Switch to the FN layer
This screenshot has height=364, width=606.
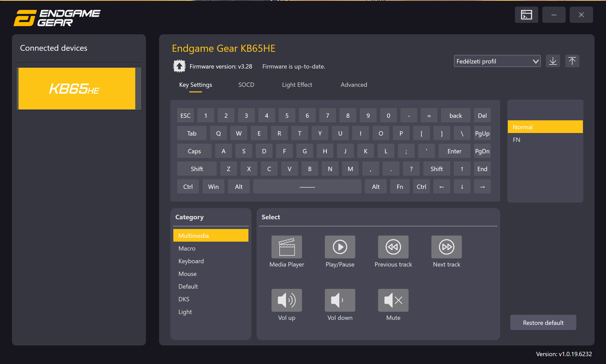pyautogui.click(x=545, y=140)
